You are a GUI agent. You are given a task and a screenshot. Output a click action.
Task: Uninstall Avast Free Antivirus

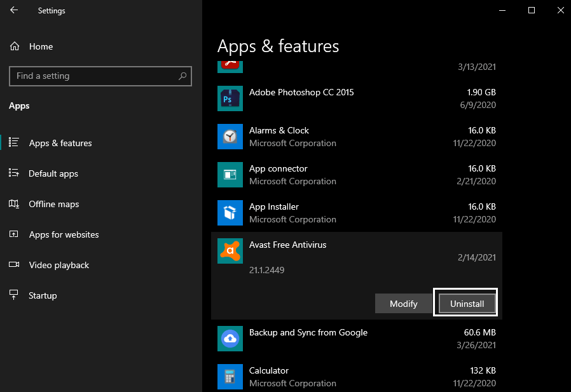pyautogui.click(x=467, y=304)
